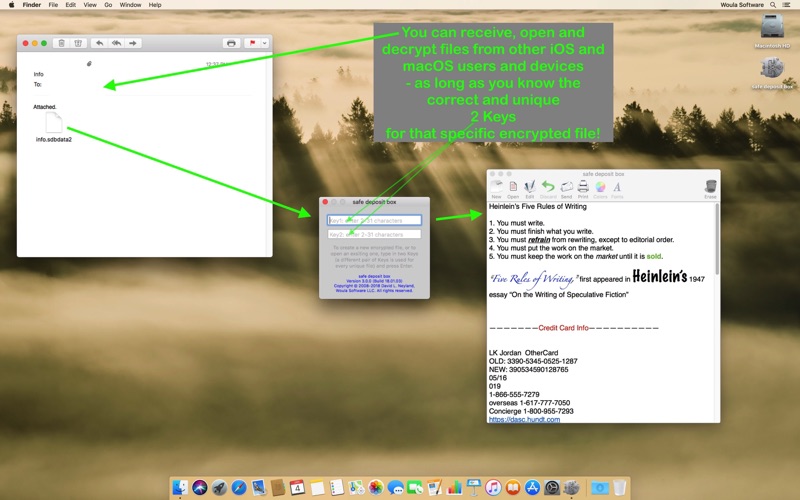Click Reply All double arrow in Mail toolbar

pyautogui.click(x=116, y=43)
